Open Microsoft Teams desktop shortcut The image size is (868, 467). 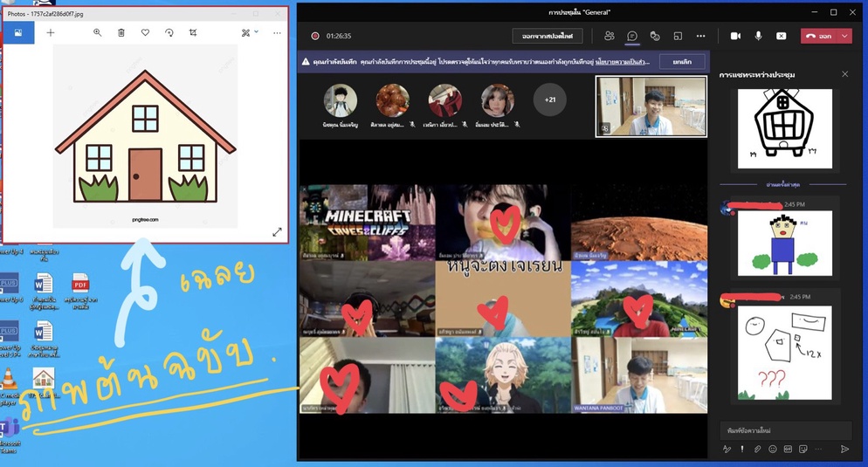(x=10, y=436)
